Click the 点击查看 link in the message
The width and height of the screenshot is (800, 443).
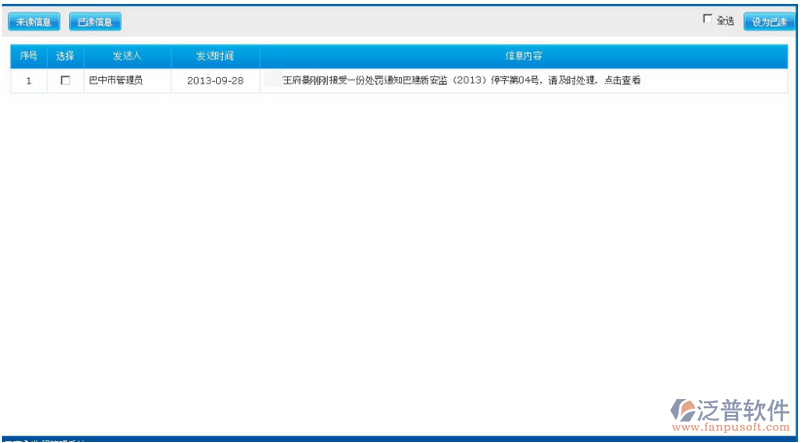point(620,81)
